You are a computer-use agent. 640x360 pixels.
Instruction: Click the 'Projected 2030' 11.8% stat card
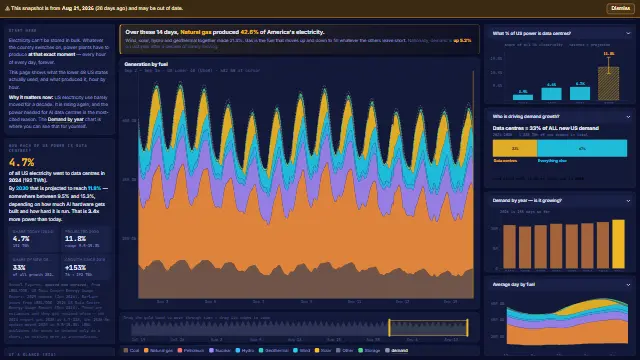[x=87, y=239]
